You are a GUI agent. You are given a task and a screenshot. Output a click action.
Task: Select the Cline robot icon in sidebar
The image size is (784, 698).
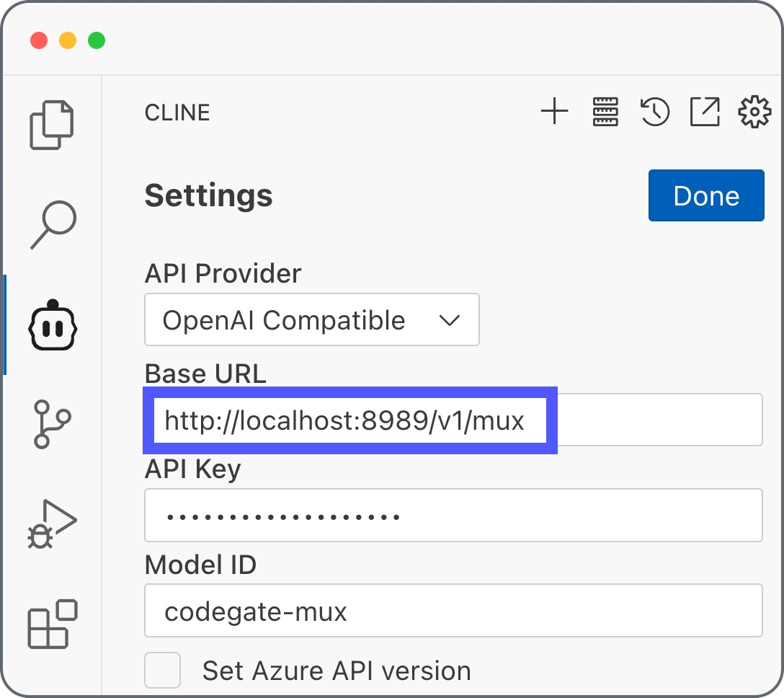coord(53,325)
